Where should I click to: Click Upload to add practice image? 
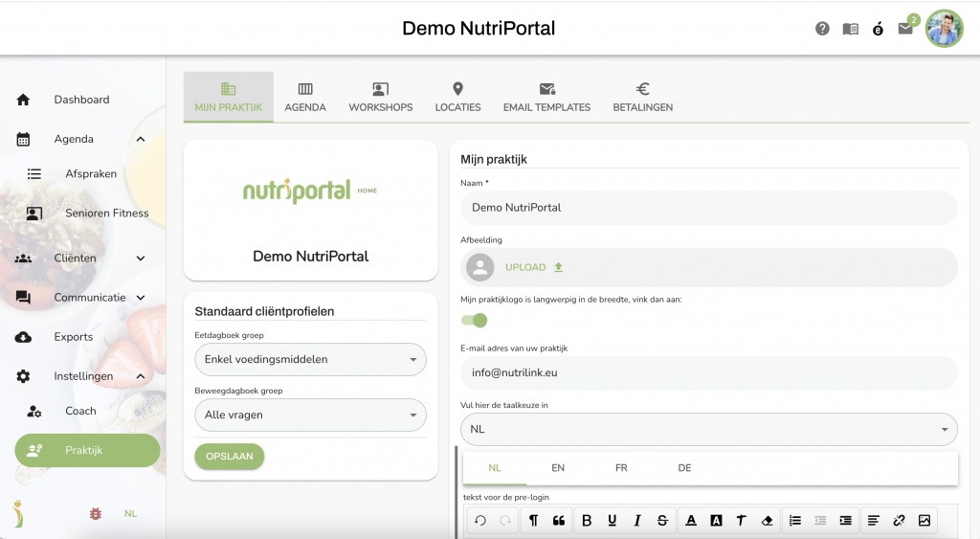pyautogui.click(x=534, y=267)
